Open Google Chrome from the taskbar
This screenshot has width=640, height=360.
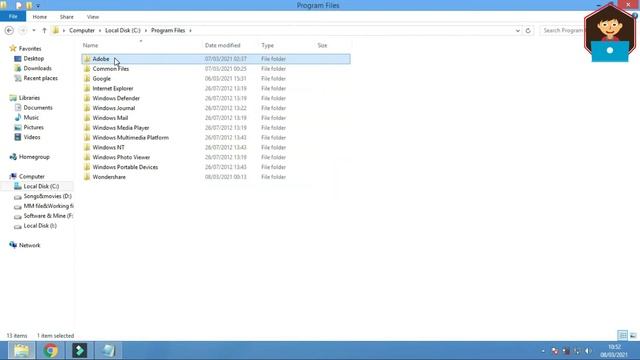pos(51,351)
